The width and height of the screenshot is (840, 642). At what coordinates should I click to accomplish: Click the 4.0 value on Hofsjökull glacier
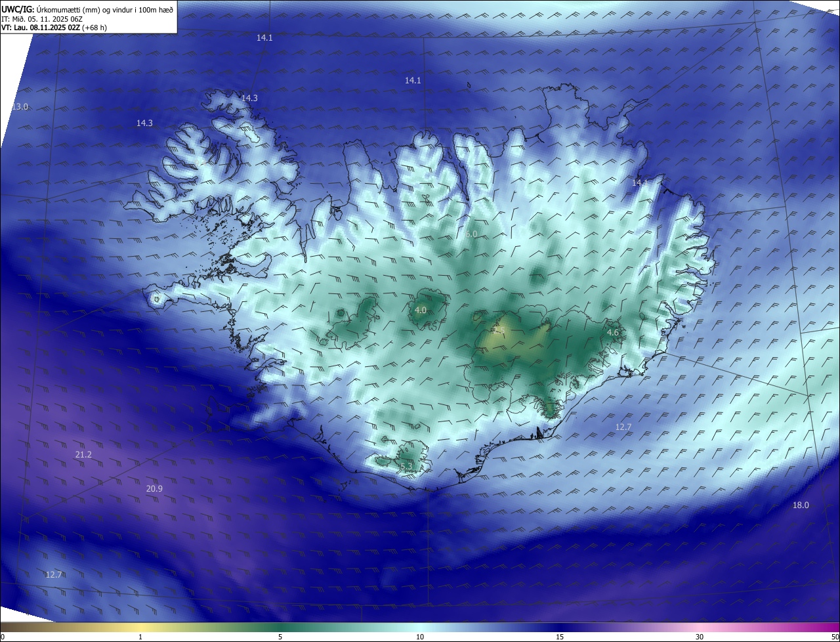(421, 310)
